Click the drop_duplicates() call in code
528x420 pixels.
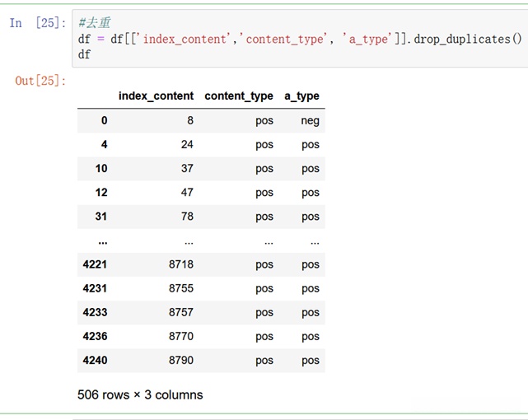pos(468,39)
